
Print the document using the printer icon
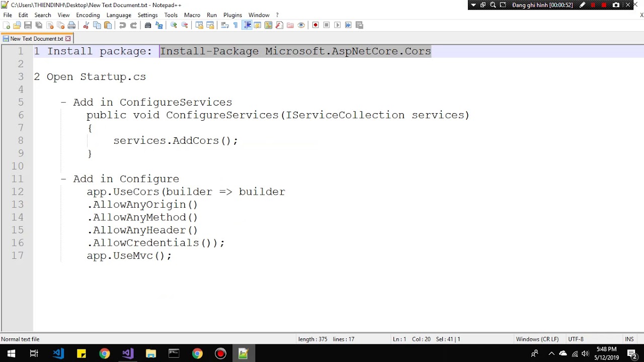(x=71, y=25)
